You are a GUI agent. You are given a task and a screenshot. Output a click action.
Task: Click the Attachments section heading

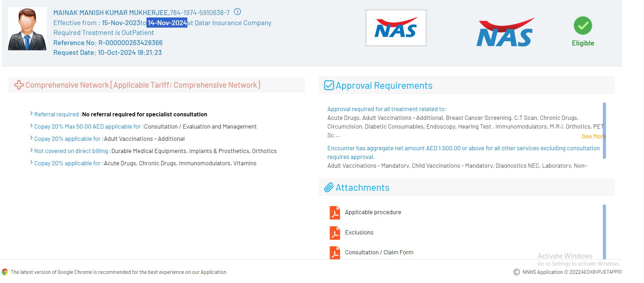362,188
